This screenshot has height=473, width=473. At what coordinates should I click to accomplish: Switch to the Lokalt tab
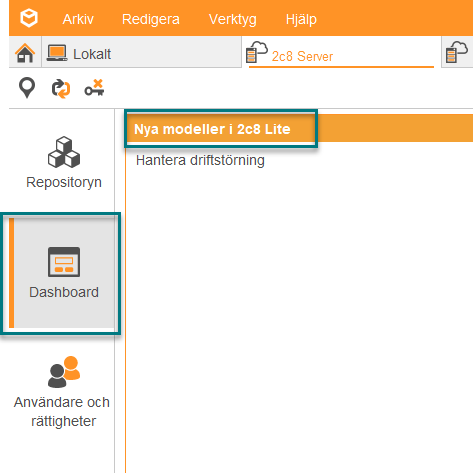pos(141,52)
